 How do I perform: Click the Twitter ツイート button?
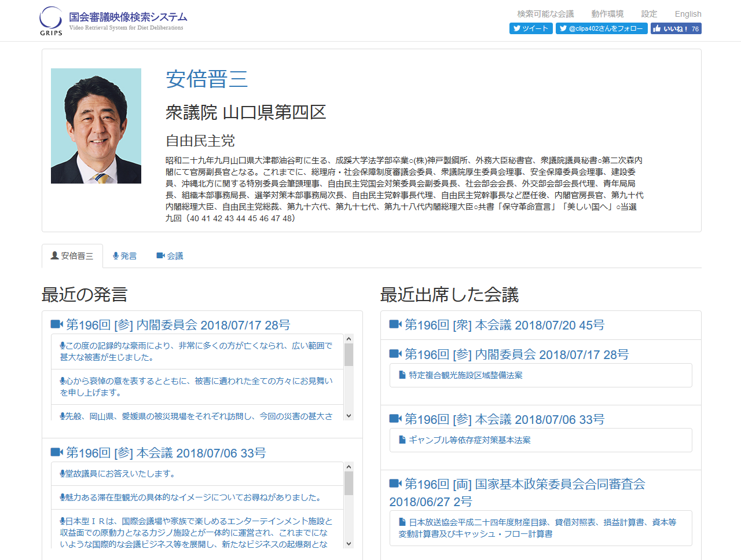tap(531, 28)
